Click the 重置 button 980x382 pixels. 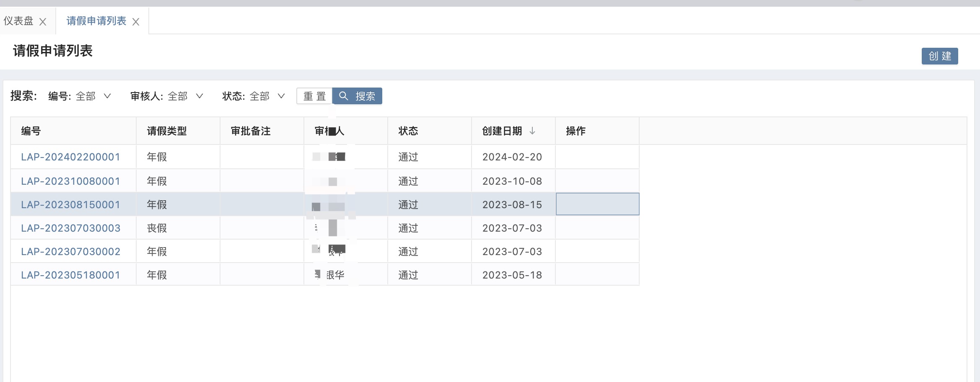(314, 96)
